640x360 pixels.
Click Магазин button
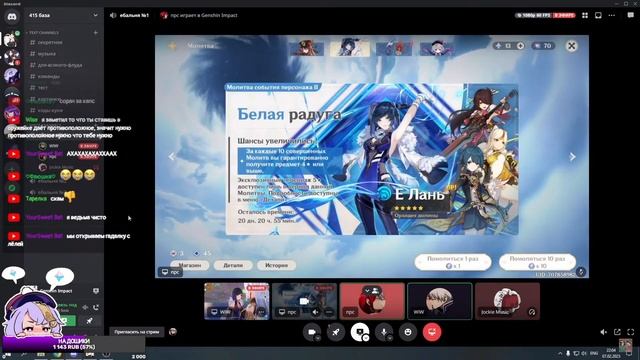click(x=189, y=265)
